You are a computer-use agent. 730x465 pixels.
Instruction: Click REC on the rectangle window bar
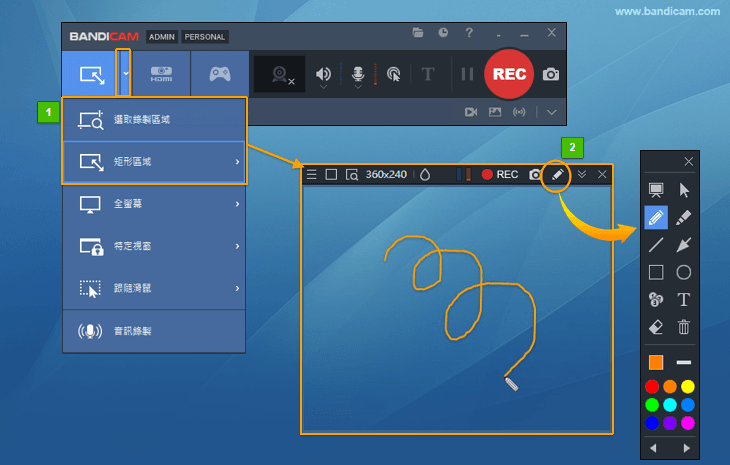click(x=499, y=174)
